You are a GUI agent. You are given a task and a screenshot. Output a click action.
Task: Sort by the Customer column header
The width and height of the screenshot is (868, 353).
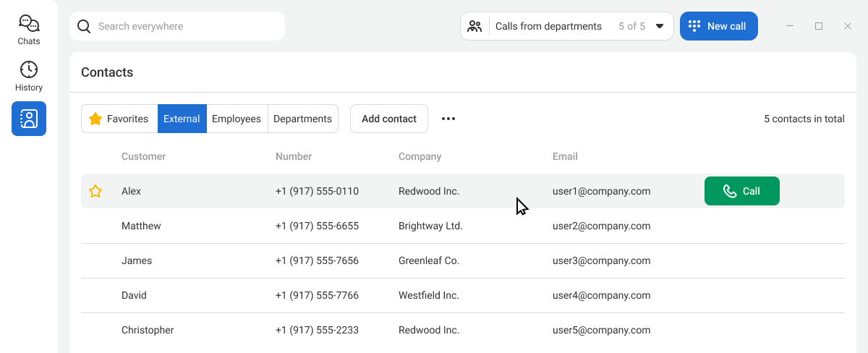coord(143,156)
